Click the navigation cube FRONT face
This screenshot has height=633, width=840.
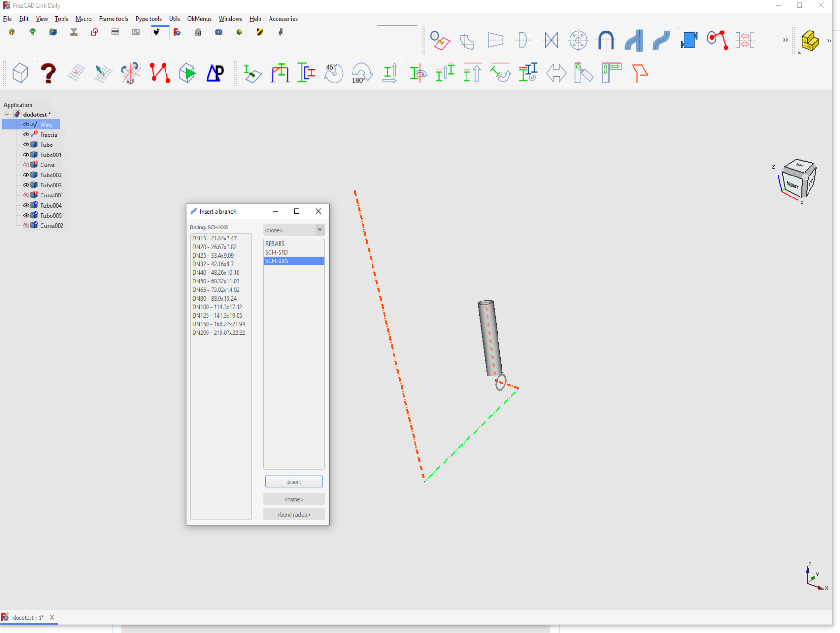(793, 185)
